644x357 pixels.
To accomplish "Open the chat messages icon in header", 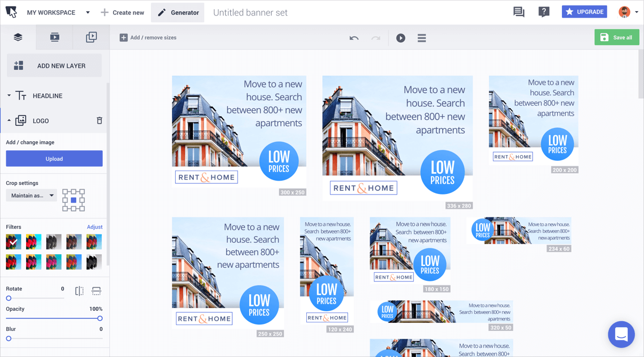I will click(518, 12).
